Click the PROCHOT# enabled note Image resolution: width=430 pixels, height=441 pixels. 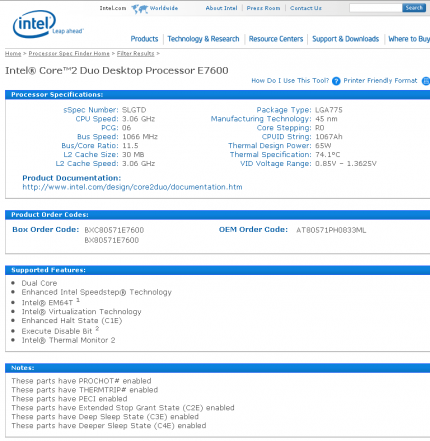tap(81, 381)
